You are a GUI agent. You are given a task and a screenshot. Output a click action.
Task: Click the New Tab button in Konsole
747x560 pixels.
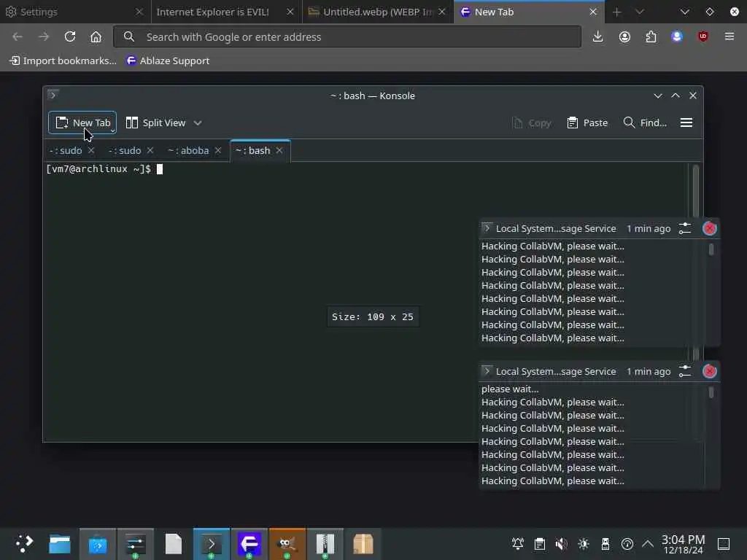click(x=82, y=122)
